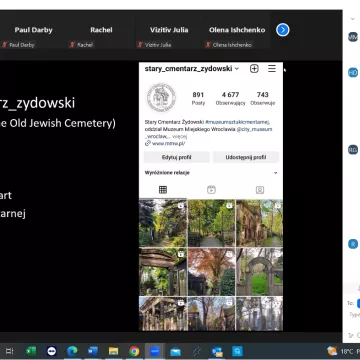Screen dimensions: 360x360
Task: Open first-row left post with blue spruce
Action: point(163,223)
